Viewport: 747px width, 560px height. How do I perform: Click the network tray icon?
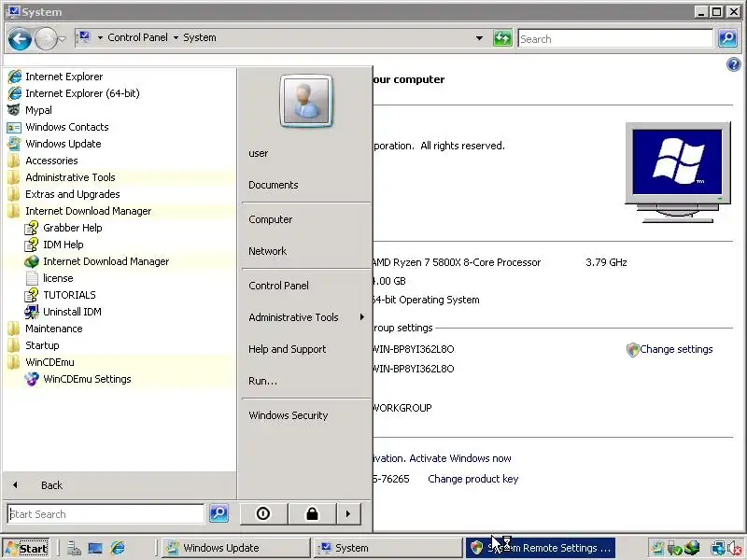click(717, 549)
